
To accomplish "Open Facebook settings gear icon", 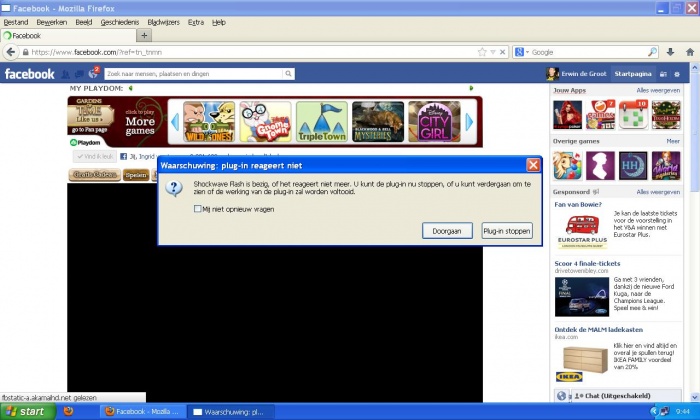I will 677,74.
